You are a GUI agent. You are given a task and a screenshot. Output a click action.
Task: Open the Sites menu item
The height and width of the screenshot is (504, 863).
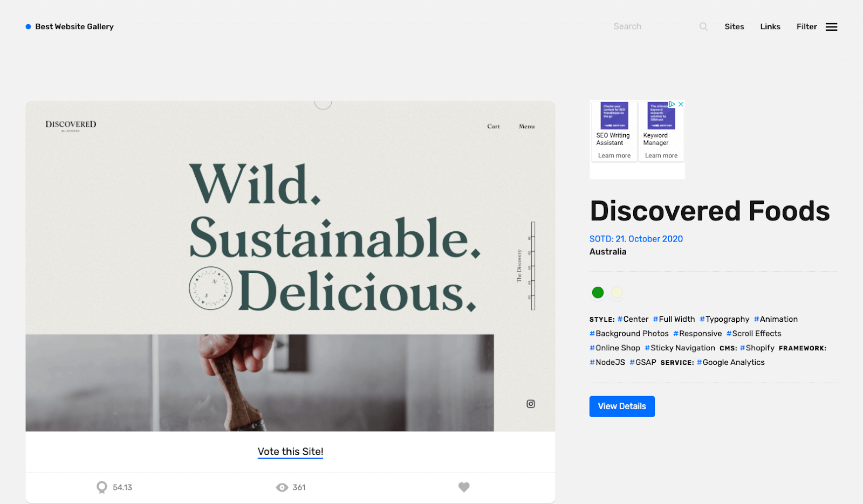click(734, 26)
